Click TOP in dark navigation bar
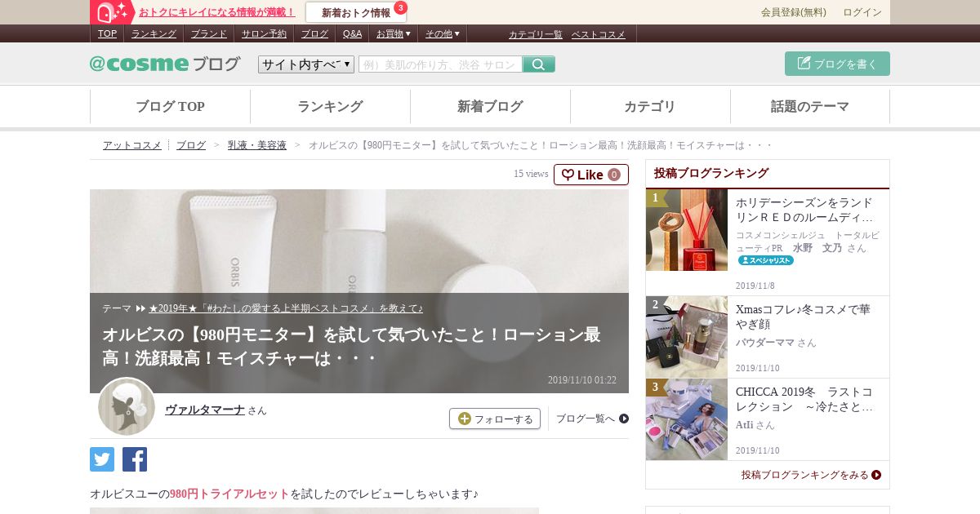This screenshot has width=980, height=514. click(107, 33)
